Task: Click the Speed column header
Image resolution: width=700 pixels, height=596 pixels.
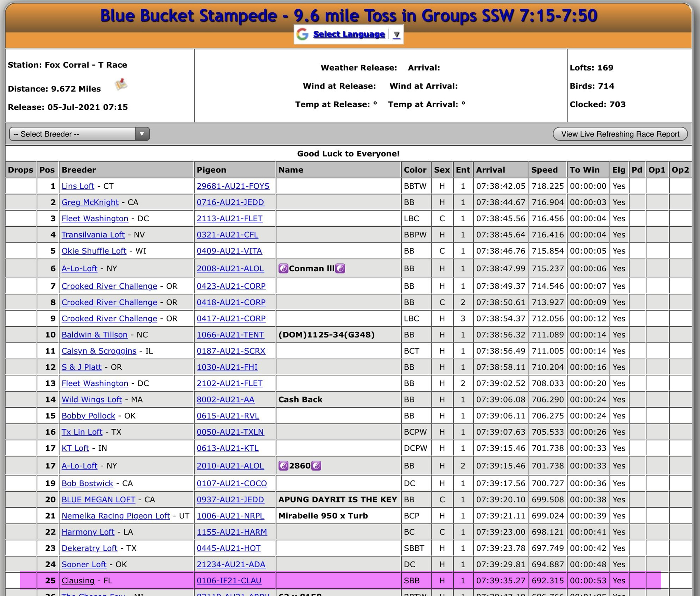Action: (x=544, y=170)
